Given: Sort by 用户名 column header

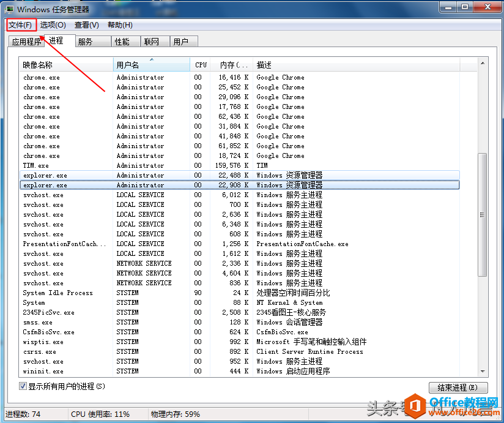Looking at the screenshot, I should tap(152, 65).
